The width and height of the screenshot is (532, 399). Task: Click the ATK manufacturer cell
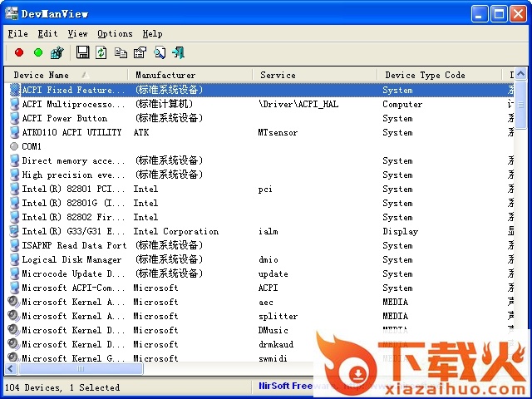141,132
